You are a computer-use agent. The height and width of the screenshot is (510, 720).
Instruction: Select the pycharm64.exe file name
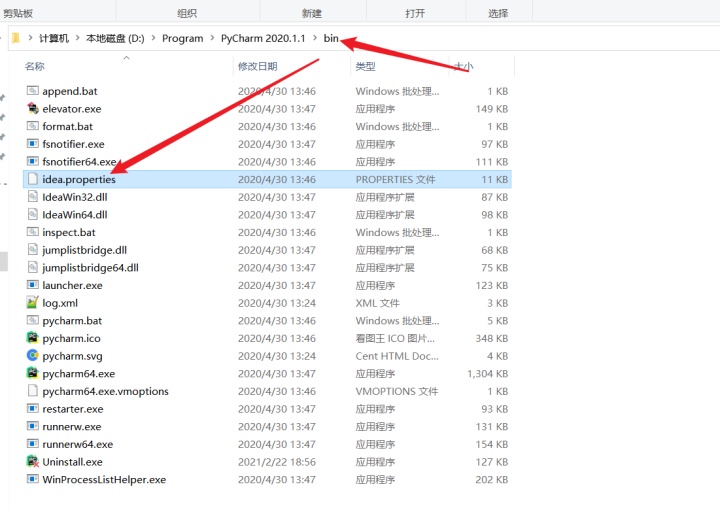pos(79,374)
